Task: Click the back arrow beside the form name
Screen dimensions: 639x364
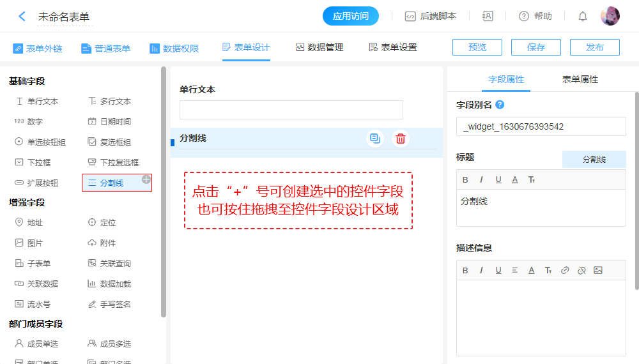Action: click(x=22, y=17)
